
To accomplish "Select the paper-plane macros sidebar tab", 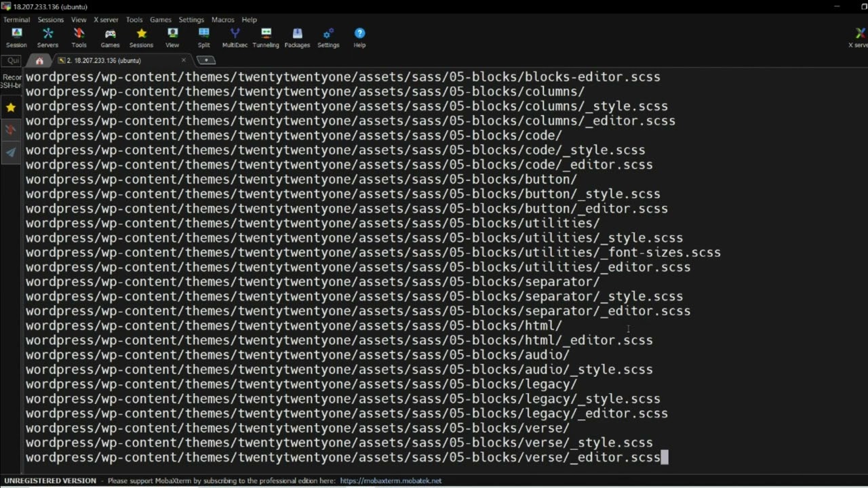I will [10, 152].
